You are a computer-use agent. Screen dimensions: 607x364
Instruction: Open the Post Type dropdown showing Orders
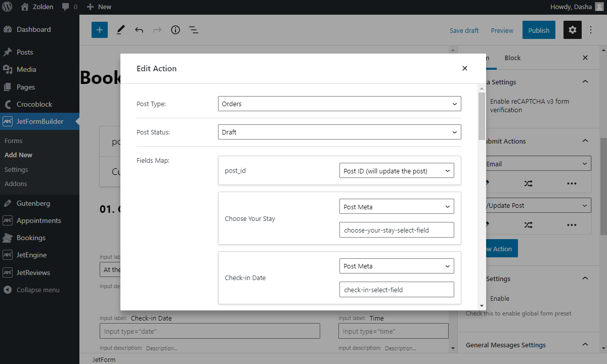click(x=339, y=104)
